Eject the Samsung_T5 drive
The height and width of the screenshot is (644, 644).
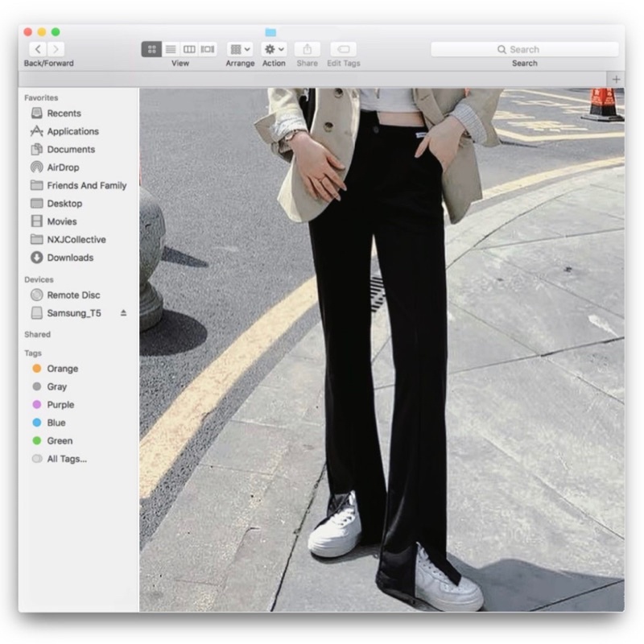pyautogui.click(x=123, y=312)
